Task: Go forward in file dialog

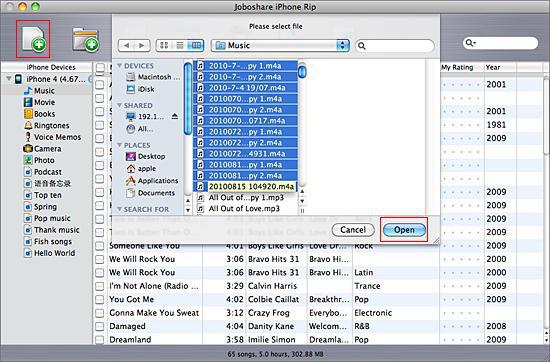Action: (142, 45)
